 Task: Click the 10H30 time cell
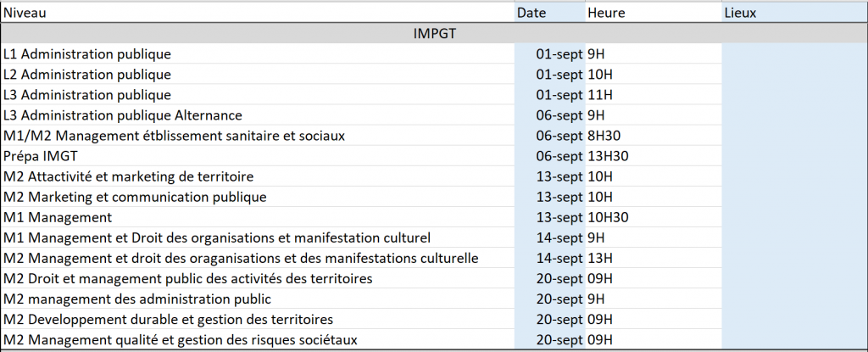[654, 217]
